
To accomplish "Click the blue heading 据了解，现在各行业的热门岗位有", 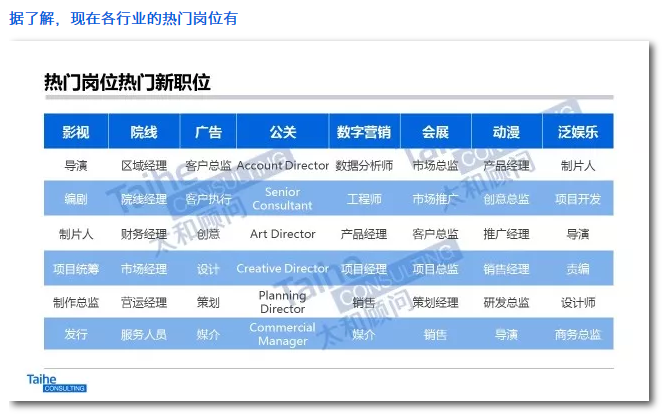I will (x=124, y=18).
